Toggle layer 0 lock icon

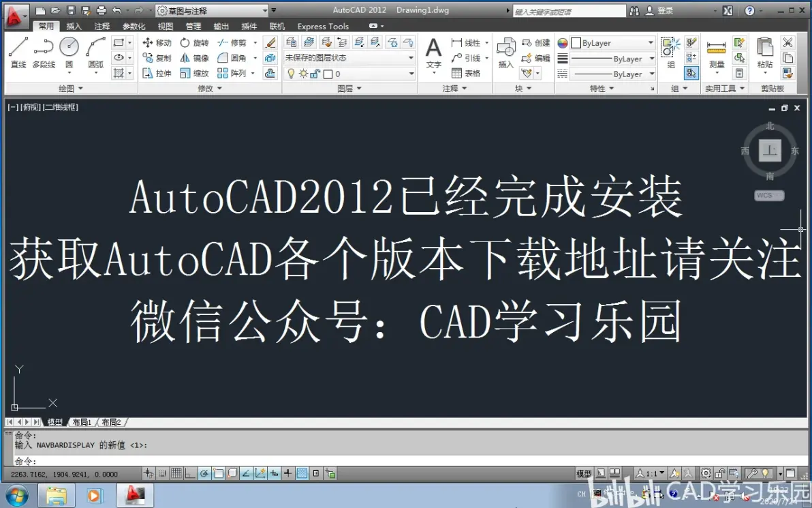pos(315,74)
